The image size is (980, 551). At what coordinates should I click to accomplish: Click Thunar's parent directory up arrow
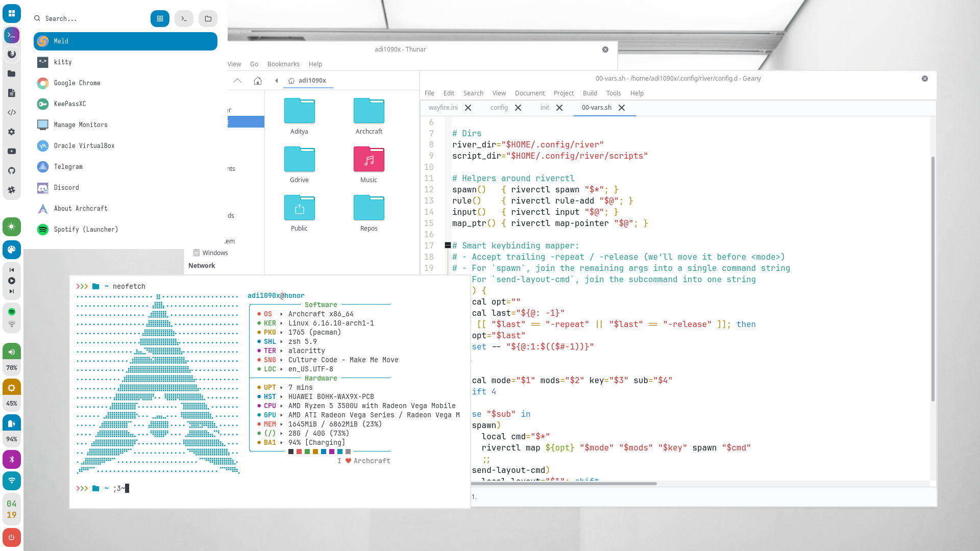click(237, 81)
